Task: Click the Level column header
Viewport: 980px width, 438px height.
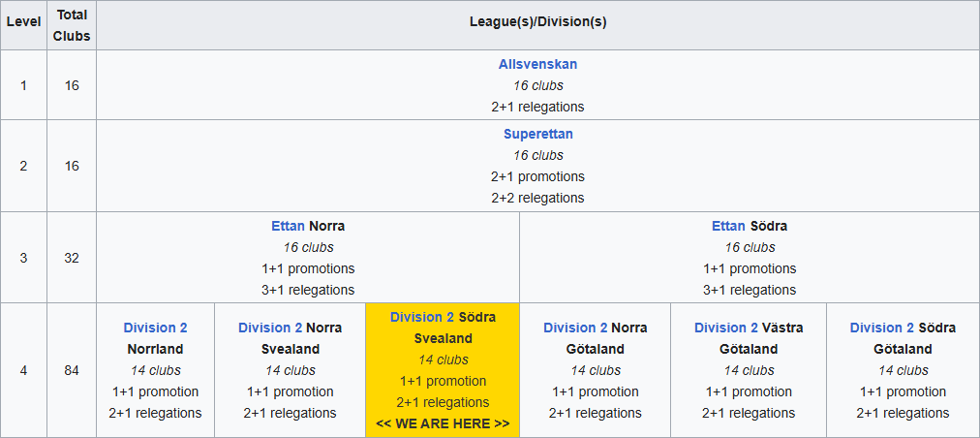Action: 23,21
